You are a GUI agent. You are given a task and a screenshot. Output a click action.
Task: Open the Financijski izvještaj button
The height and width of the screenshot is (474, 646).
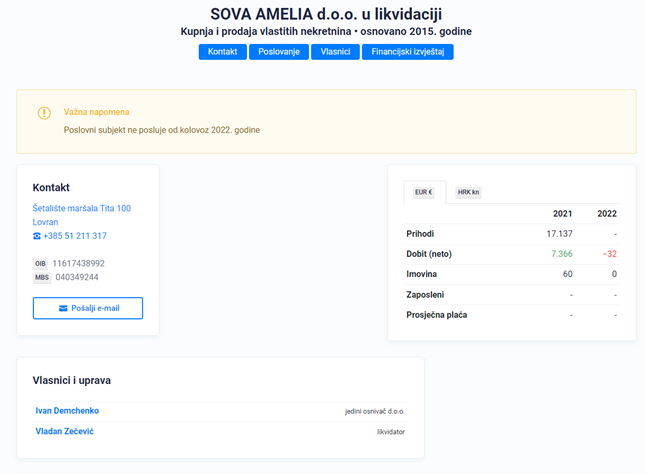(407, 52)
